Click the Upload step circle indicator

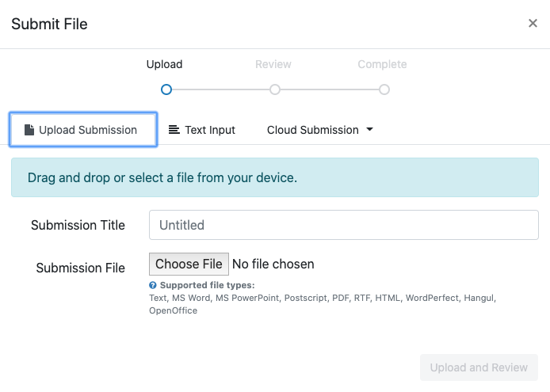(166, 89)
